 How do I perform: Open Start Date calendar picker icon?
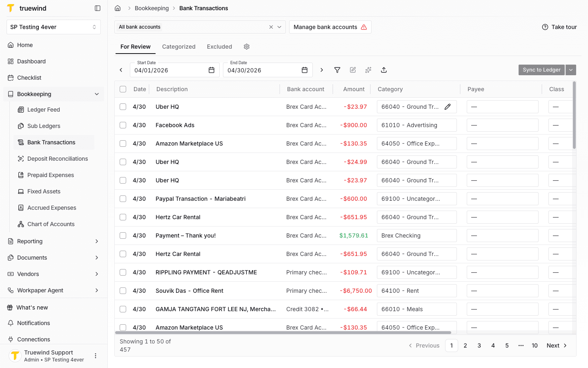tap(212, 70)
